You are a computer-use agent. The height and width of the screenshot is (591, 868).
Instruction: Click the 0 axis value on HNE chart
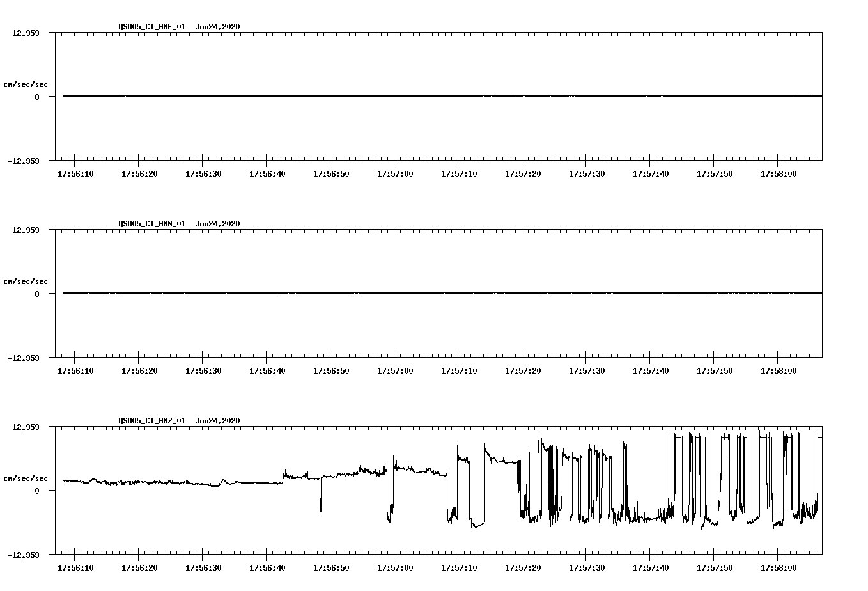(37, 97)
